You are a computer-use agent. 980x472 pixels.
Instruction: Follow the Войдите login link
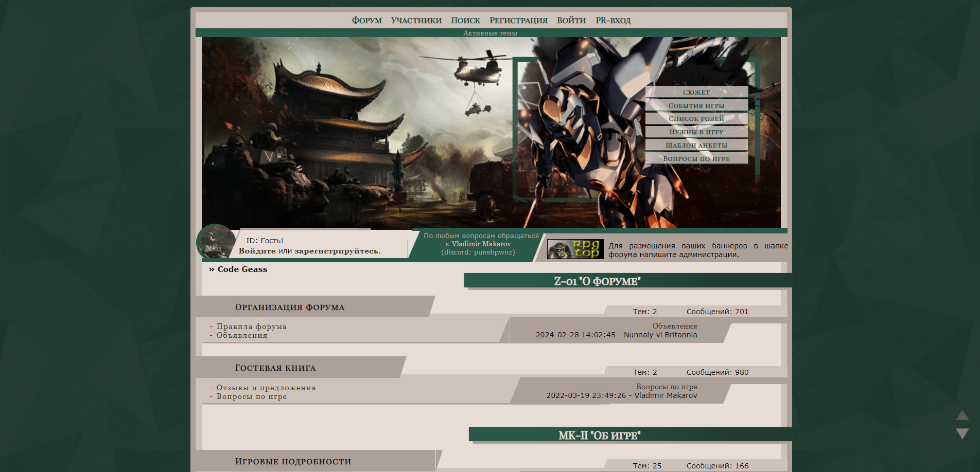coord(257,251)
